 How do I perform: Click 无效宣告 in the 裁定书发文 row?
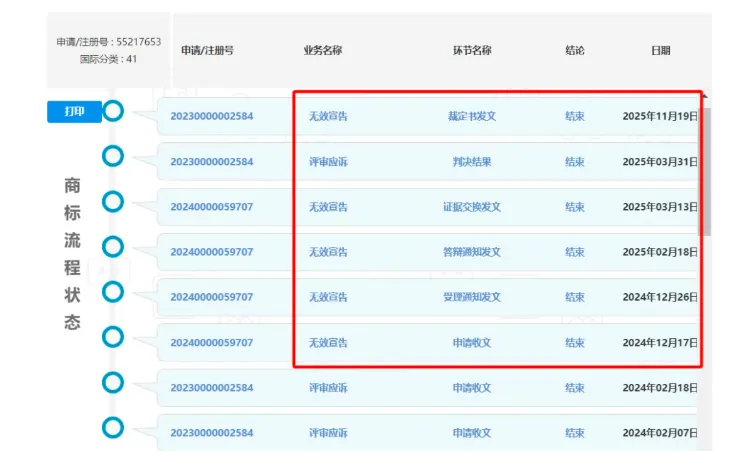(x=328, y=116)
